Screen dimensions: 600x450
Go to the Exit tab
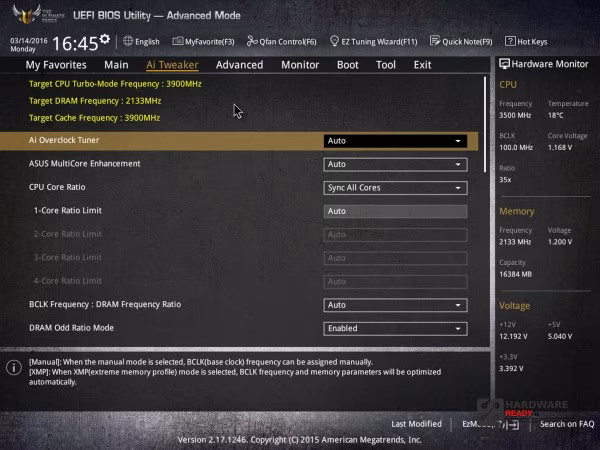click(x=422, y=65)
